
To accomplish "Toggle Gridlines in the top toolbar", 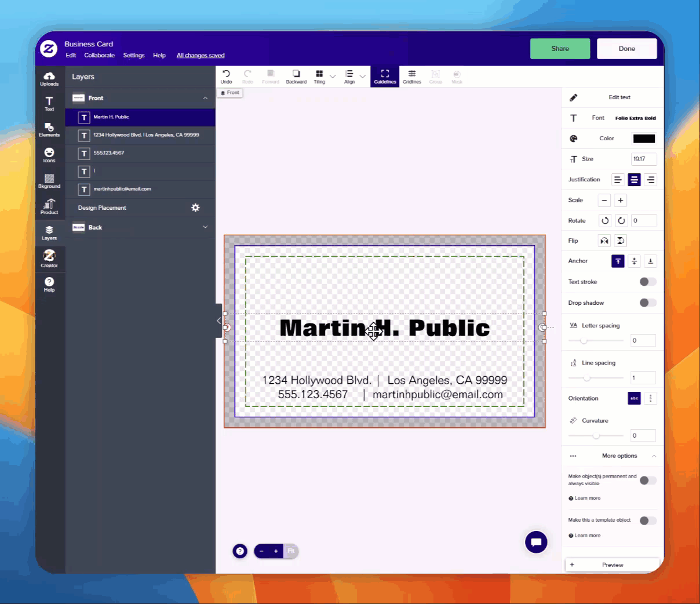I will pos(411,76).
